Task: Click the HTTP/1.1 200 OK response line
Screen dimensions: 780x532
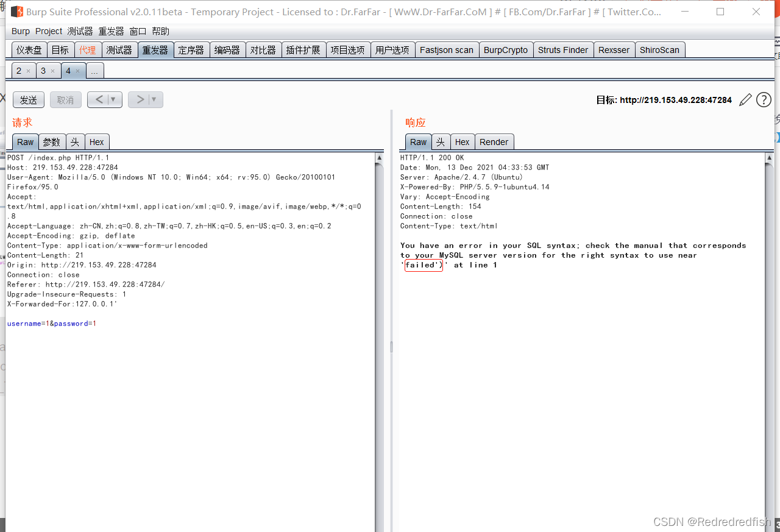Action: tap(432, 158)
